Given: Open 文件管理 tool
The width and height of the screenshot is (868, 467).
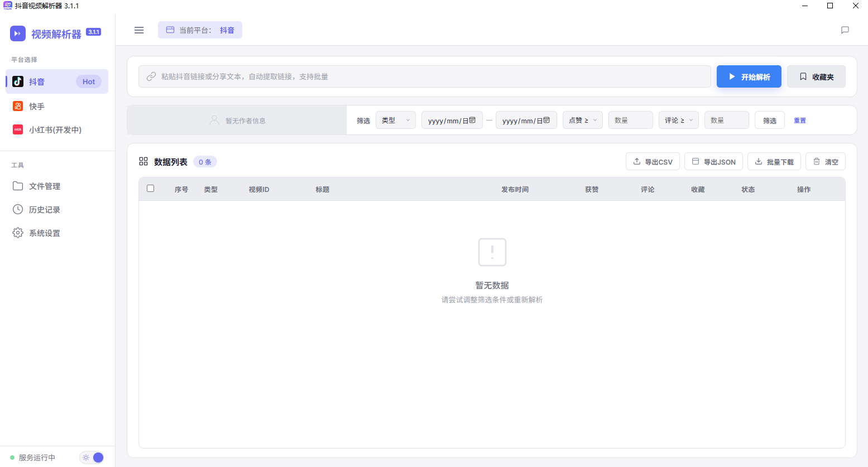Looking at the screenshot, I should [x=57, y=186].
